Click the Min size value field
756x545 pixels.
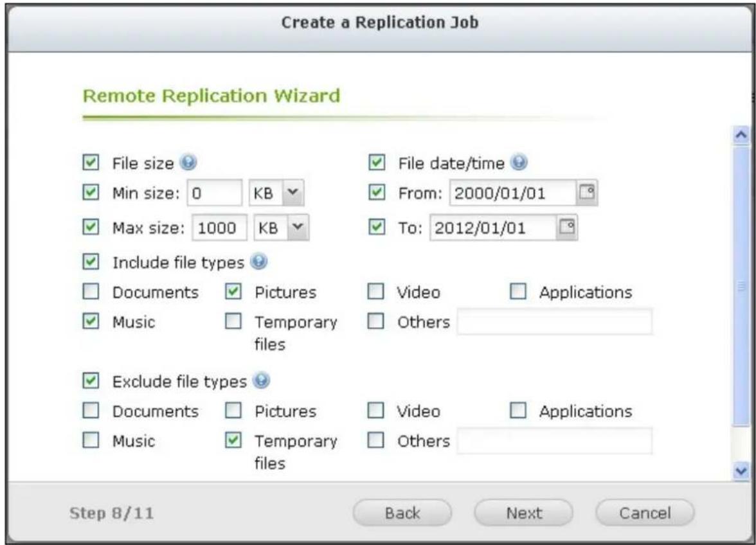click(215, 193)
